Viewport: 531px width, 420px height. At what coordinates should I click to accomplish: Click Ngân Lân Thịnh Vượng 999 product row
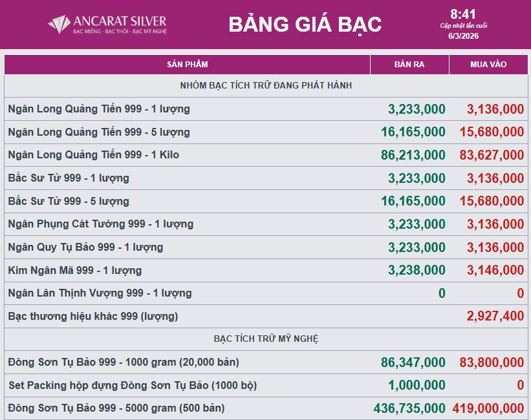(x=100, y=293)
